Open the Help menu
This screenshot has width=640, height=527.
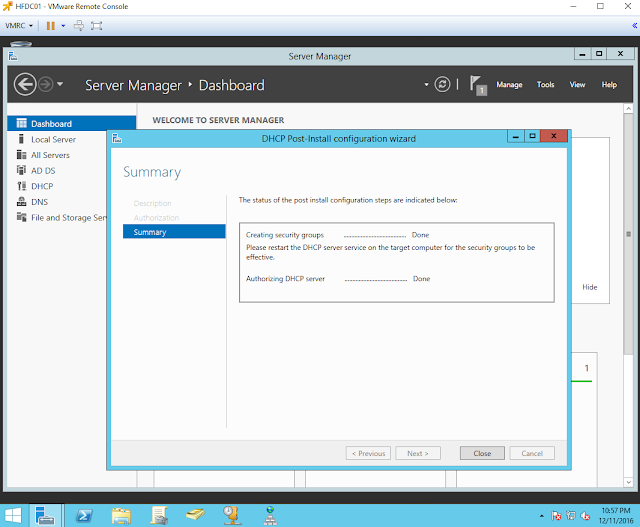[x=609, y=84]
